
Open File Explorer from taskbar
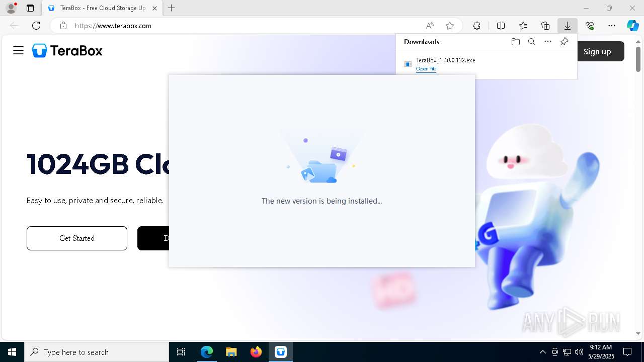231,352
